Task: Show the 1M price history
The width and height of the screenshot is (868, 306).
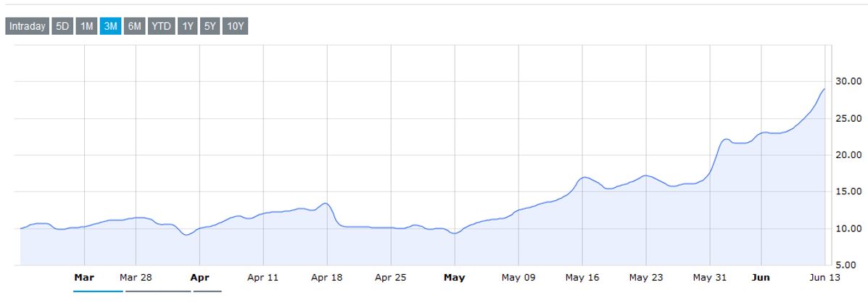Action: [x=87, y=27]
